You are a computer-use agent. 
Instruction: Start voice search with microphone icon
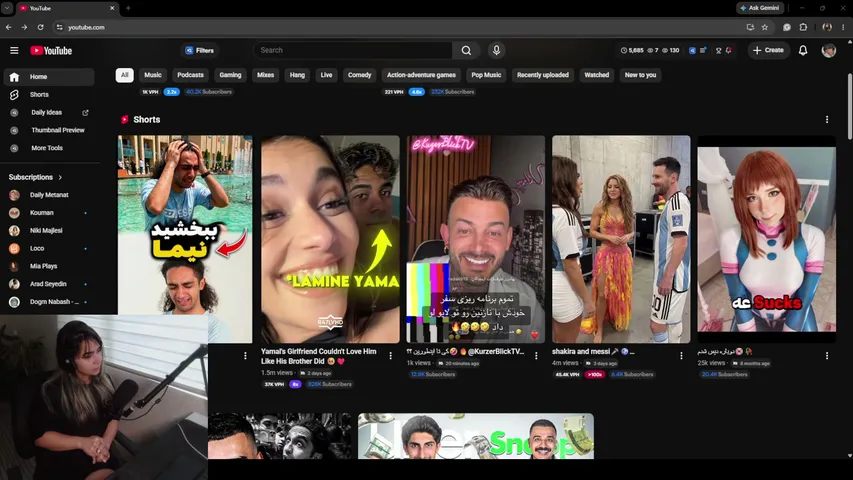tap(496, 50)
